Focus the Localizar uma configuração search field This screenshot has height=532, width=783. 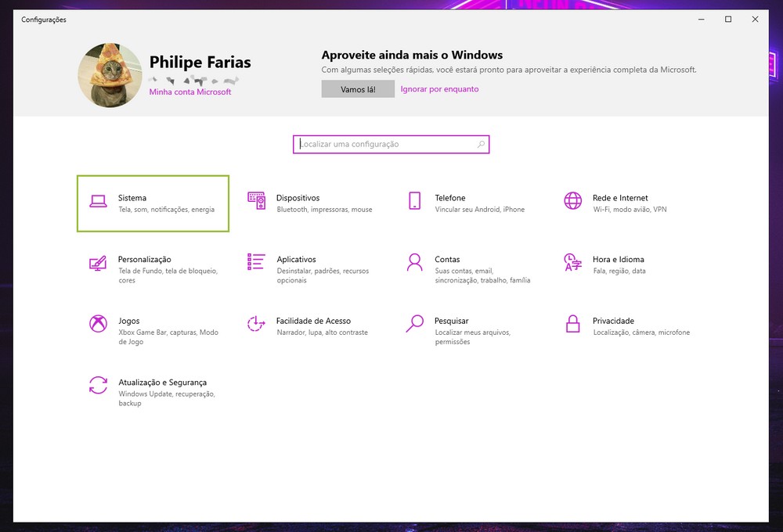point(391,144)
